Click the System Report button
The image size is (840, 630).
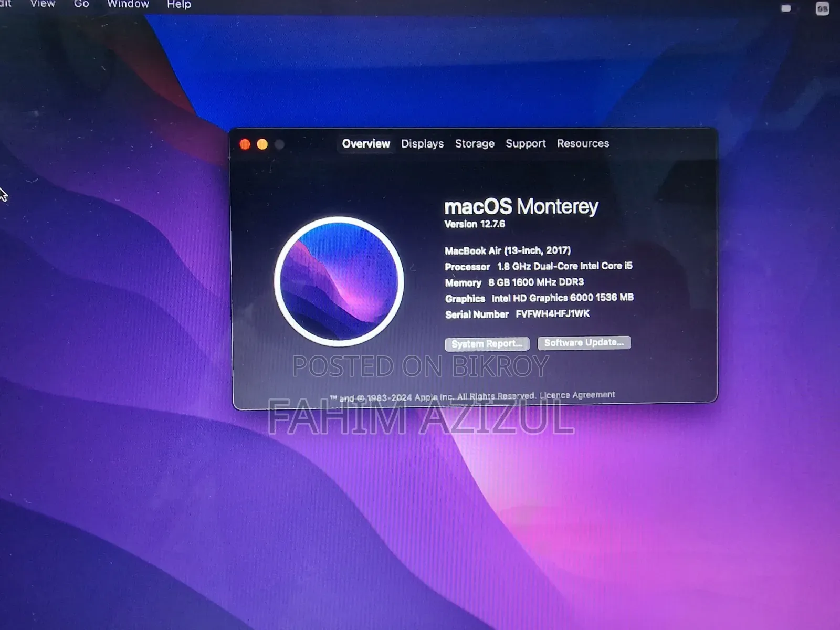pyautogui.click(x=487, y=344)
